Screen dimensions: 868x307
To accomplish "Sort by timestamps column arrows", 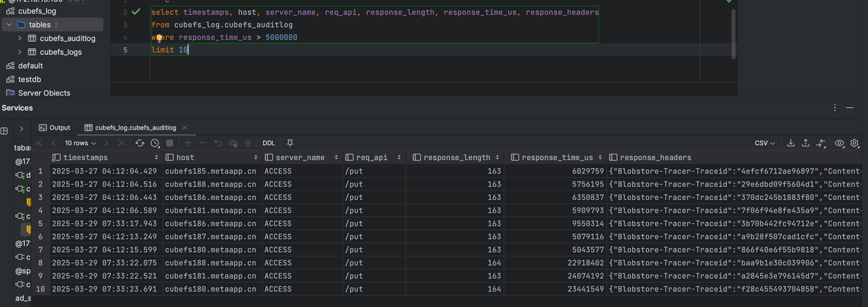I will coord(157,157).
